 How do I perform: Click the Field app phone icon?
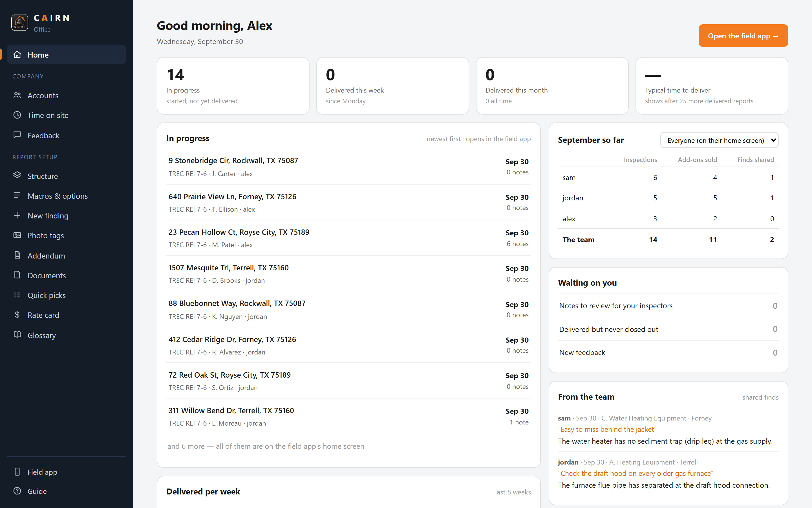coord(17,472)
